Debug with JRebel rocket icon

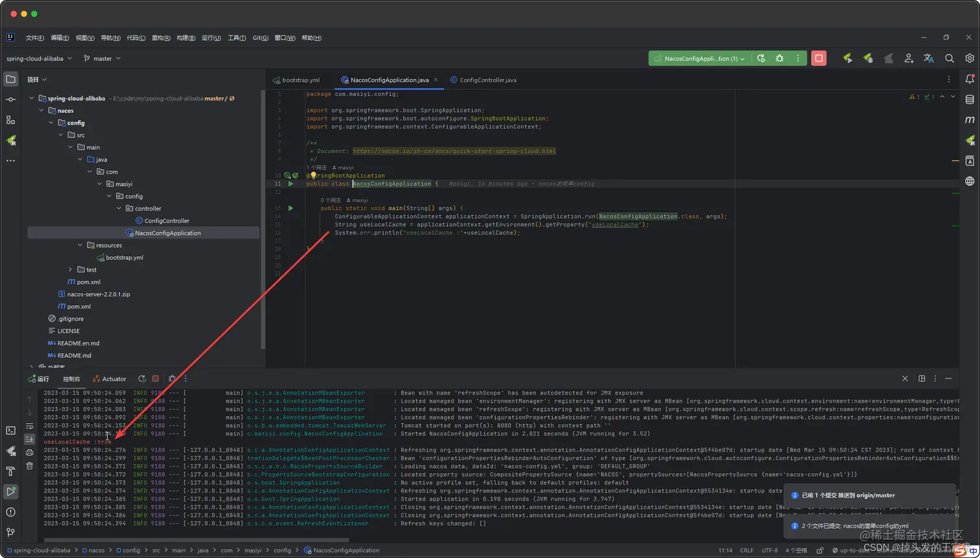click(x=868, y=58)
